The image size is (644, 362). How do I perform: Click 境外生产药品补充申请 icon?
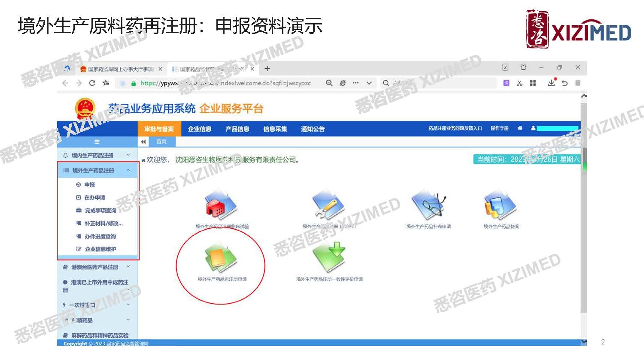(428, 206)
